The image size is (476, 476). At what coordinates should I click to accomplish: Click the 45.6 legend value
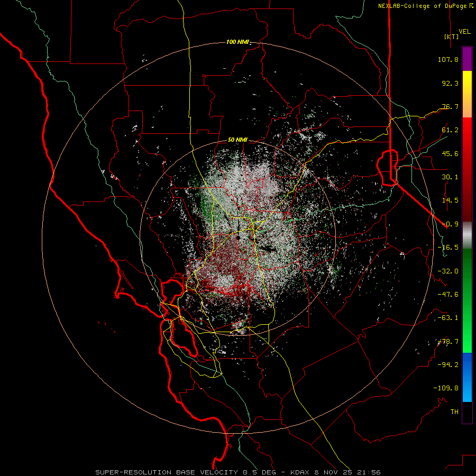pyautogui.click(x=450, y=153)
